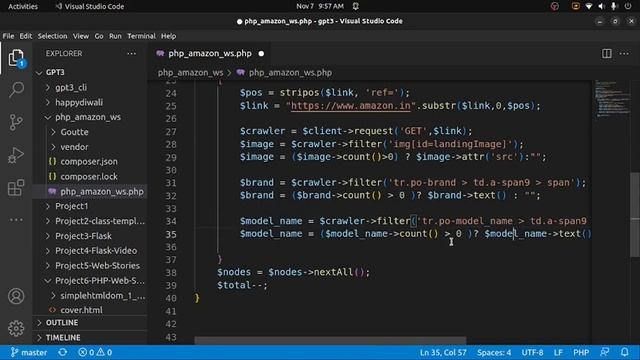Screen dimensions: 640x360
Task: Collapse the GPT3 workspace folder
Action: coord(39,73)
